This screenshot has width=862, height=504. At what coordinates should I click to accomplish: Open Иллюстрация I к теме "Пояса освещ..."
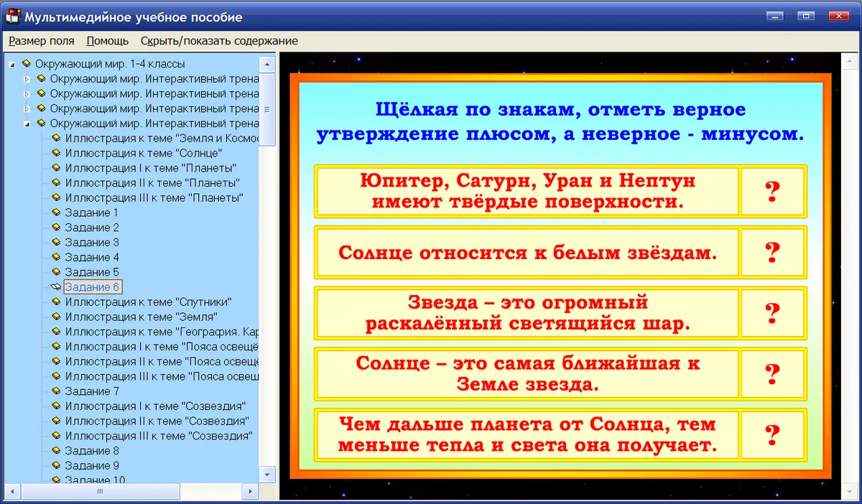click(x=162, y=347)
